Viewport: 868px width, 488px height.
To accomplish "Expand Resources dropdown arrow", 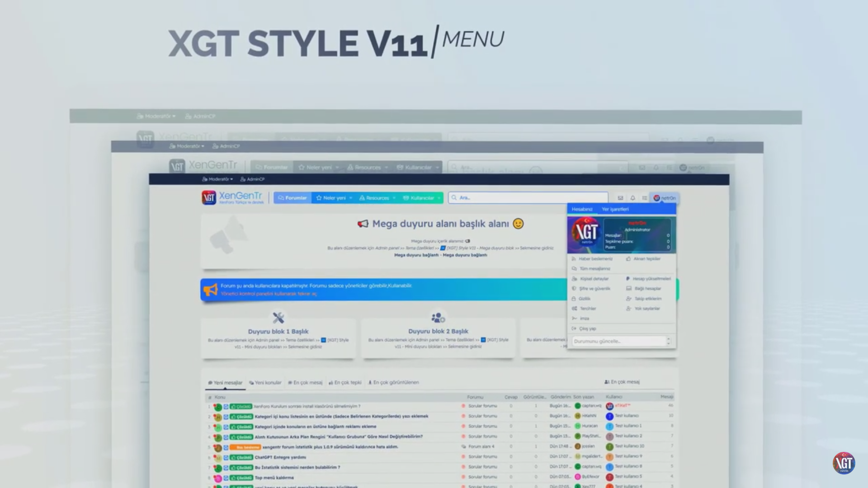I will (x=394, y=198).
